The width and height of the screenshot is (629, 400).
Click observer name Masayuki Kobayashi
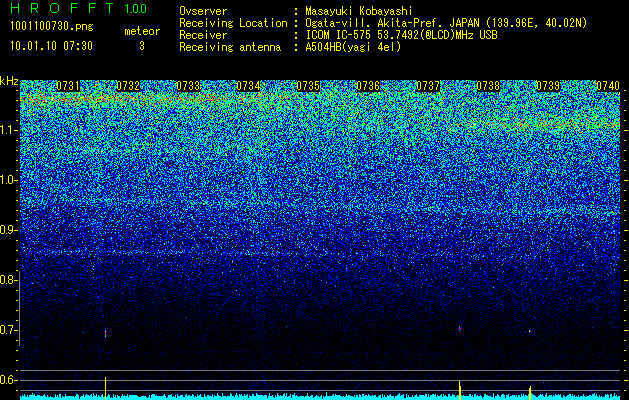(x=359, y=11)
